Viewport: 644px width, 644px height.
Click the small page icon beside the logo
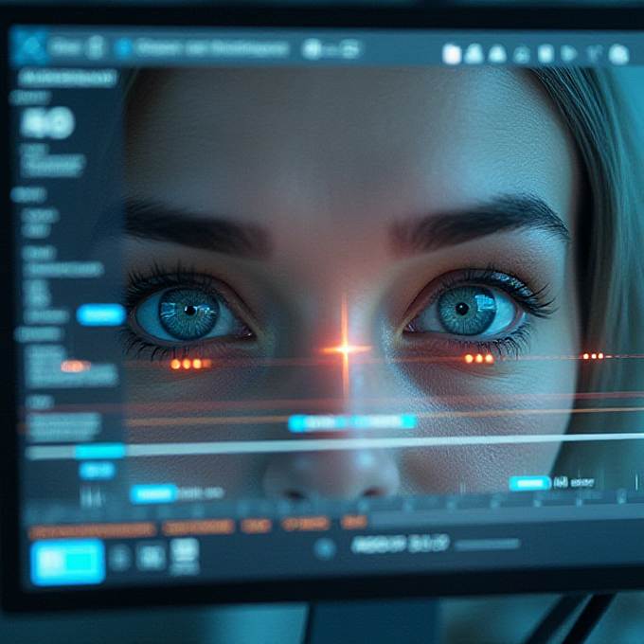pyautogui.click(x=95, y=46)
